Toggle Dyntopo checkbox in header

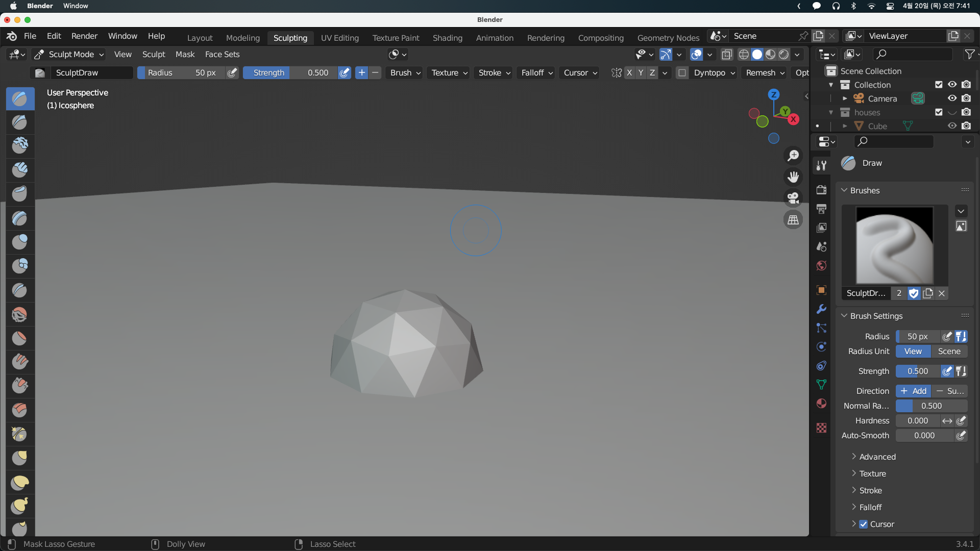click(682, 73)
